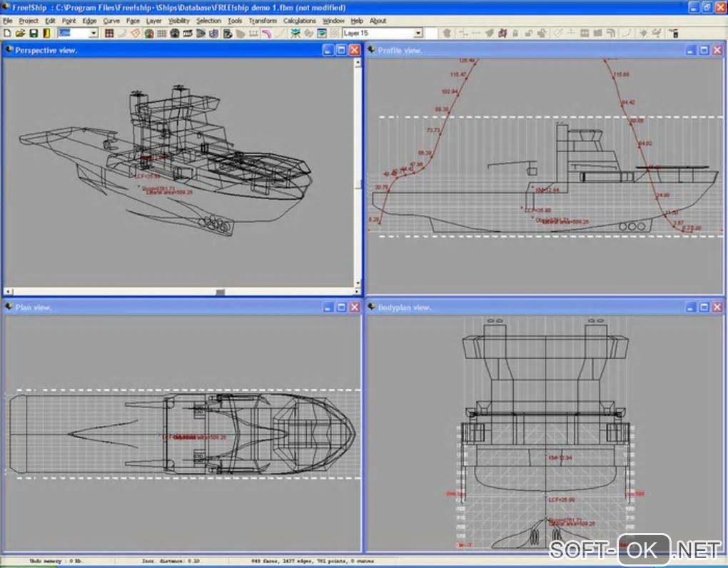This screenshot has height=568, width=728.
Task: Click the Open folder icon
Action: coord(20,33)
